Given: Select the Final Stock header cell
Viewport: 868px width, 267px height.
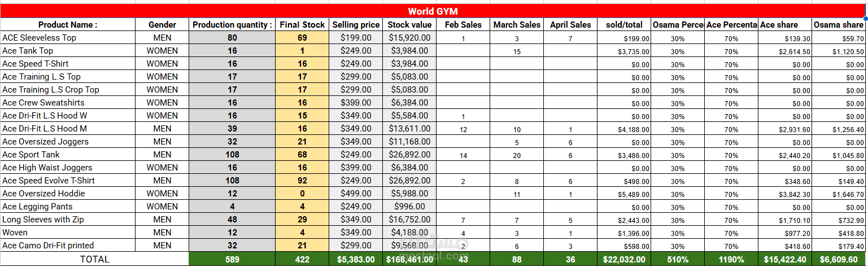Looking at the screenshot, I should 302,25.
